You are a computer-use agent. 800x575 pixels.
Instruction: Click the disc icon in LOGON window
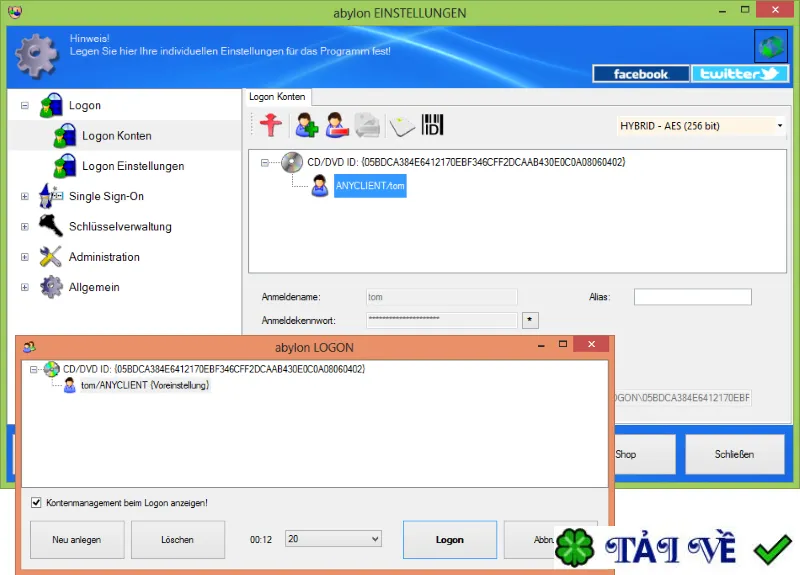[52, 369]
